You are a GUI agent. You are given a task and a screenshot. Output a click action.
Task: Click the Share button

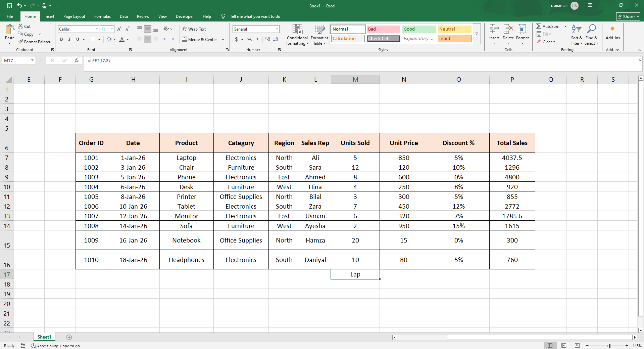(628, 16)
